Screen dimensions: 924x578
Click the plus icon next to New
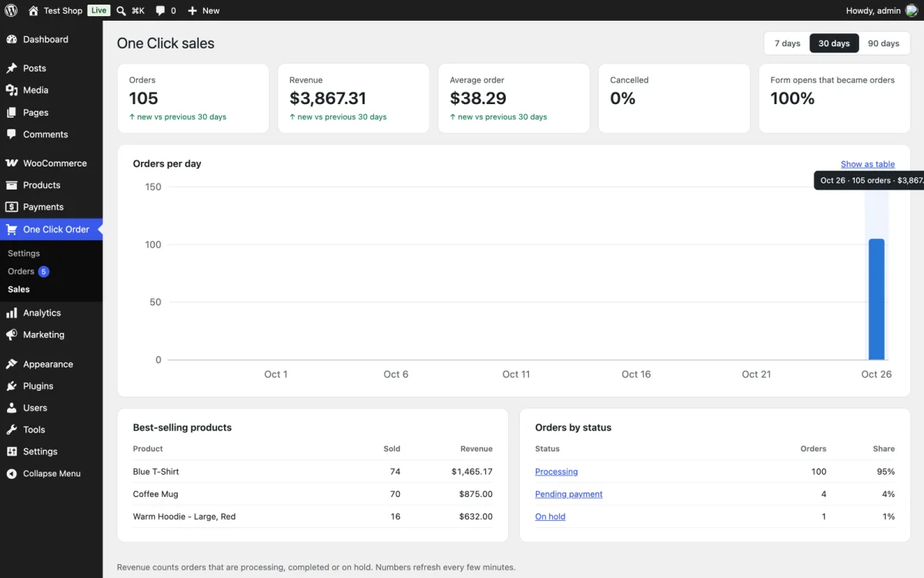pos(192,11)
